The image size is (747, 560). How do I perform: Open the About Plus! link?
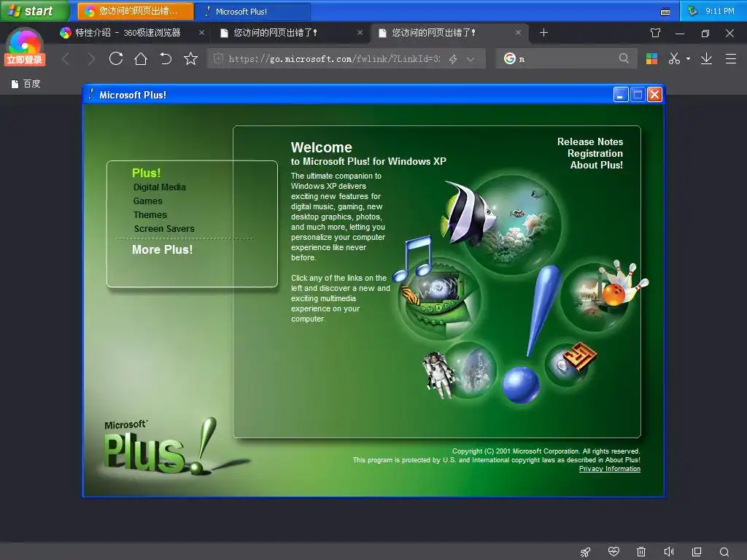597,165
